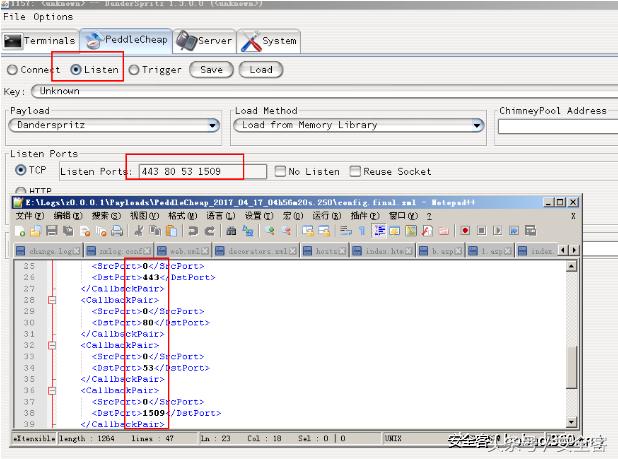
Task: Switch to the PeddleCheap tab
Action: tap(127, 40)
